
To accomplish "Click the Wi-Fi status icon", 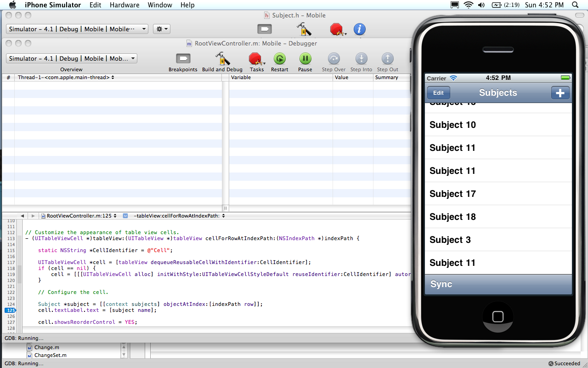I will [469, 5].
